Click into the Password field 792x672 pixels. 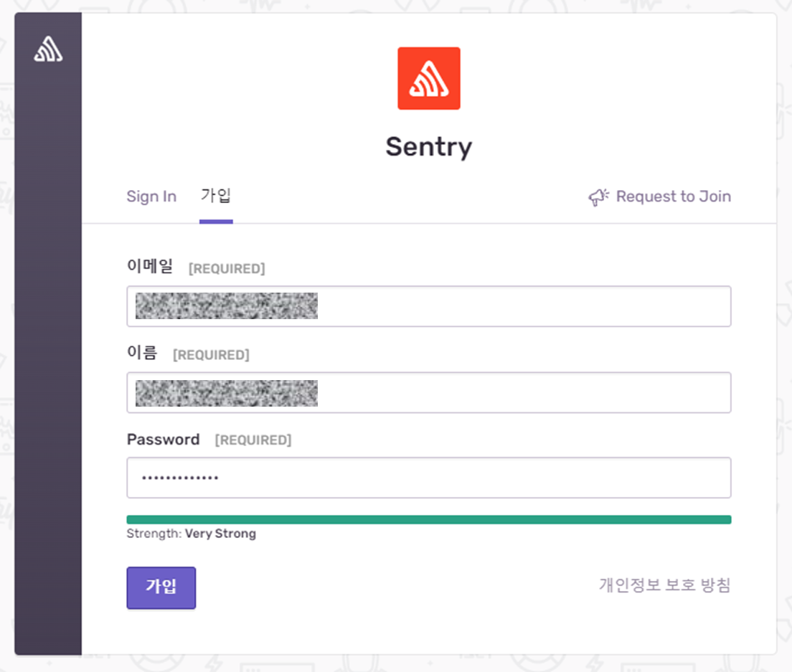(429, 478)
